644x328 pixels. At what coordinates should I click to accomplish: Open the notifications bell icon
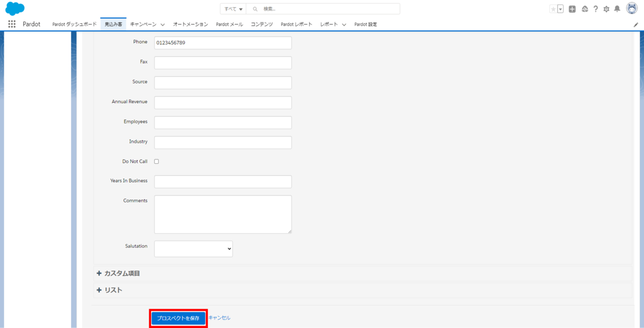(x=617, y=9)
